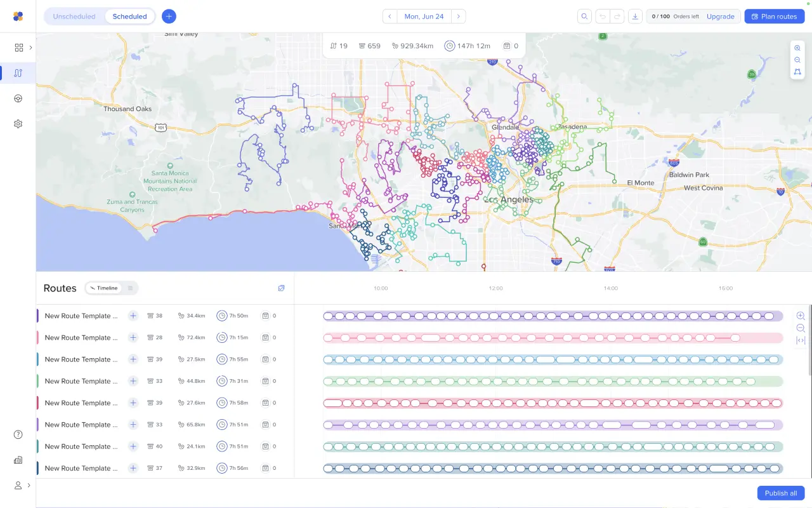Viewport: 812px width, 508px height.
Task: Click the green color bar of 44.8km route
Action: (38, 381)
